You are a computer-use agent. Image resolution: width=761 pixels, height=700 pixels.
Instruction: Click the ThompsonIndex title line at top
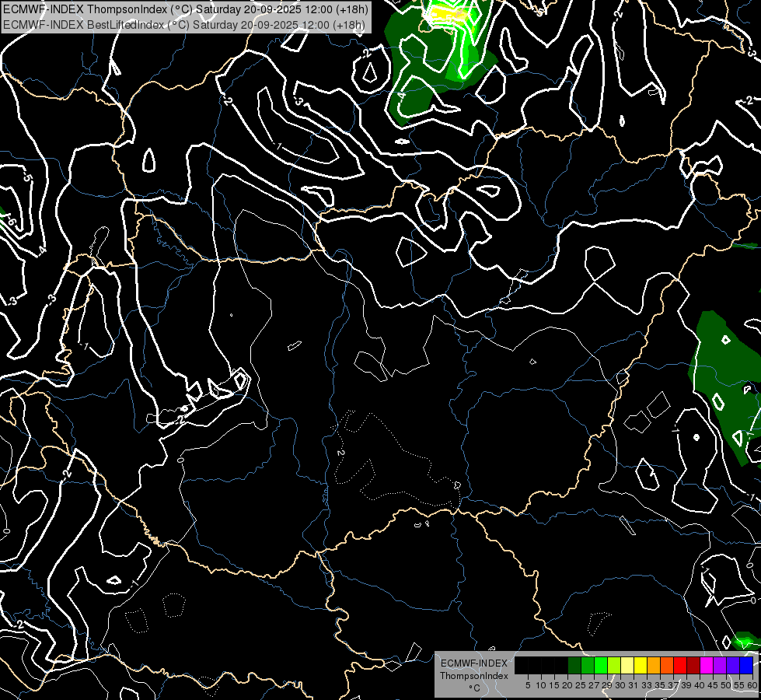click(x=185, y=10)
